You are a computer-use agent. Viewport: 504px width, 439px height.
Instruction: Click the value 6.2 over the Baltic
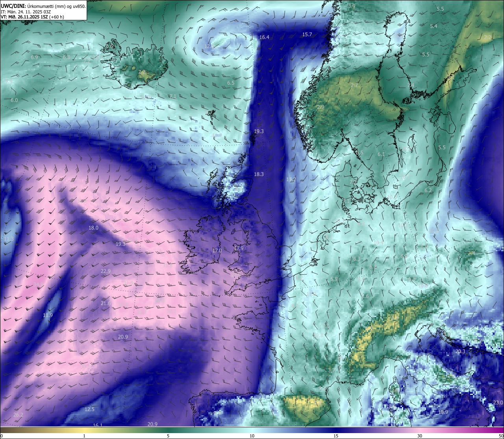coord(428,190)
